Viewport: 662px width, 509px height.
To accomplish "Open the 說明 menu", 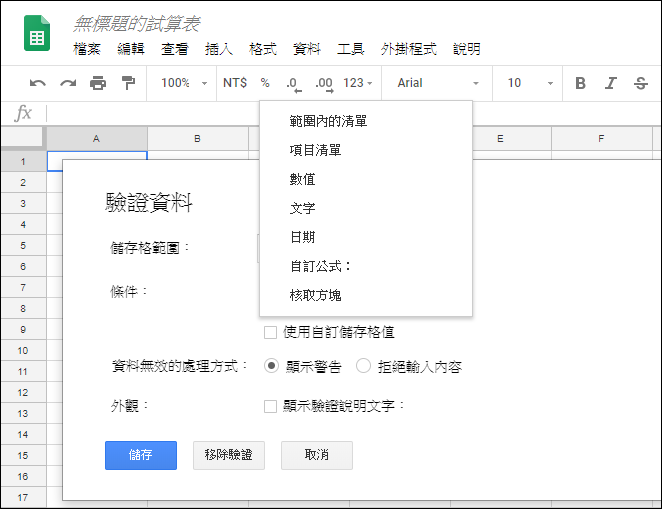I will [x=467, y=49].
